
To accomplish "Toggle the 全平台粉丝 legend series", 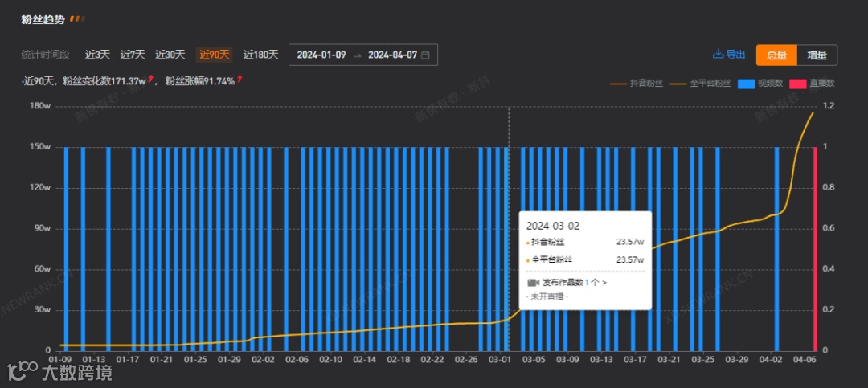I will 700,84.
